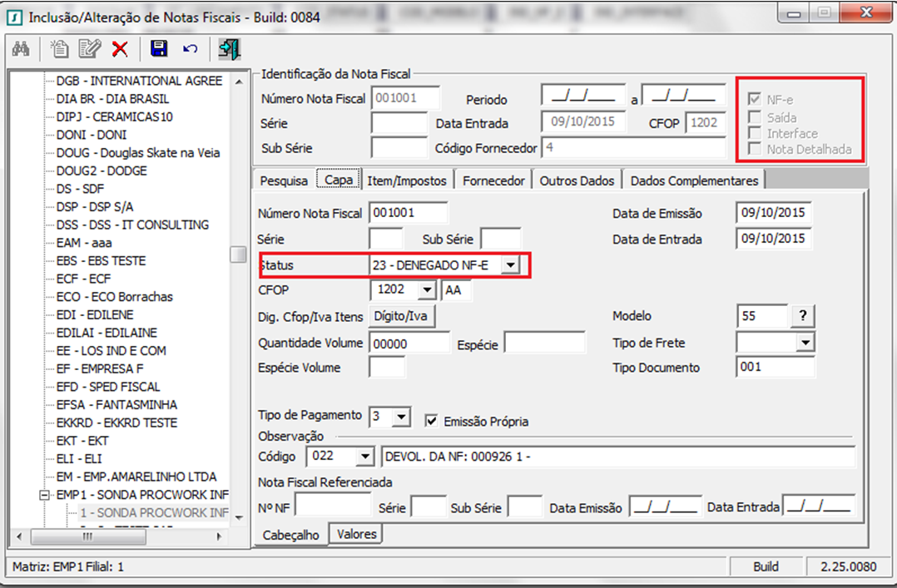Screen dimensions: 897x588
Task: Select ECO - ECO Borrachas tree item
Action: (x=115, y=297)
